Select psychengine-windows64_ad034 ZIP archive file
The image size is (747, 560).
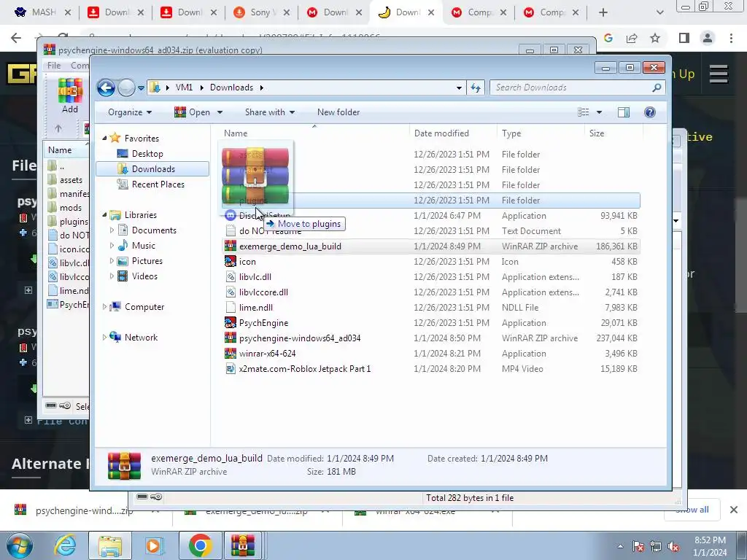(299, 338)
